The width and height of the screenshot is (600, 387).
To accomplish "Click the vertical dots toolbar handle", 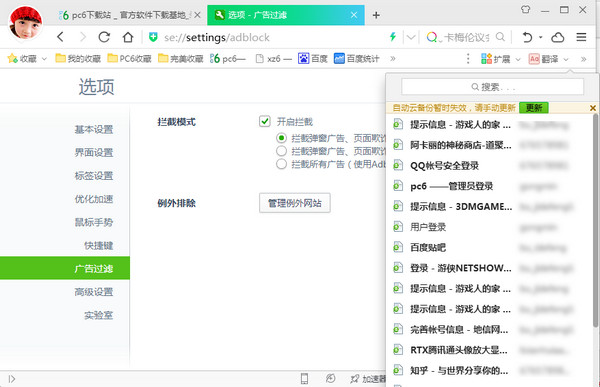I will point(468,59).
